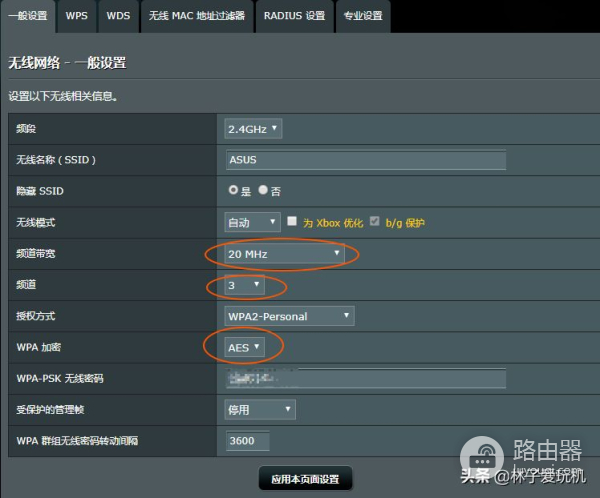The width and height of the screenshot is (600, 498).
Task: Expand the 授权方式 WPA2-Personal dropdown
Action: click(289, 316)
